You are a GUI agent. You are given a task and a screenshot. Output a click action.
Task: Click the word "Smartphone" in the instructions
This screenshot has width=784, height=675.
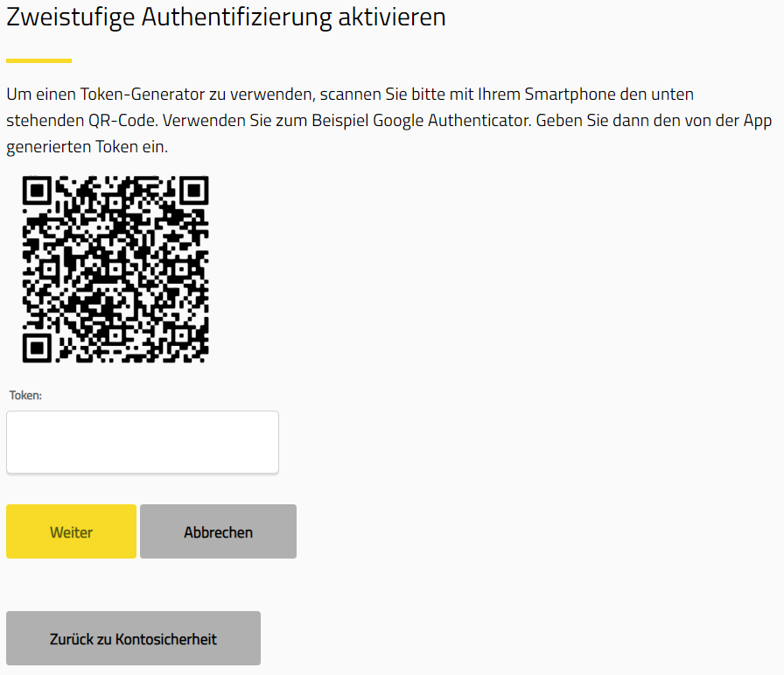(570, 94)
